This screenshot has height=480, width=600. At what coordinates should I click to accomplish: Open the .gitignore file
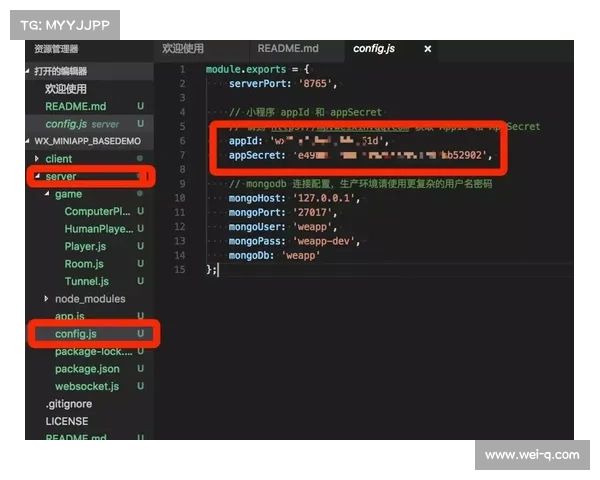tap(68, 404)
